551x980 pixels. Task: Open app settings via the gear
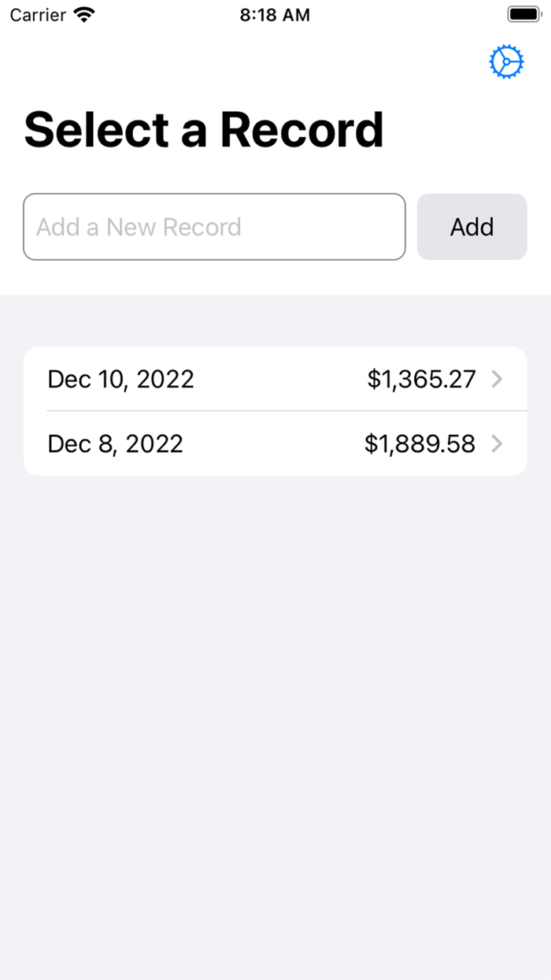click(x=506, y=61)
